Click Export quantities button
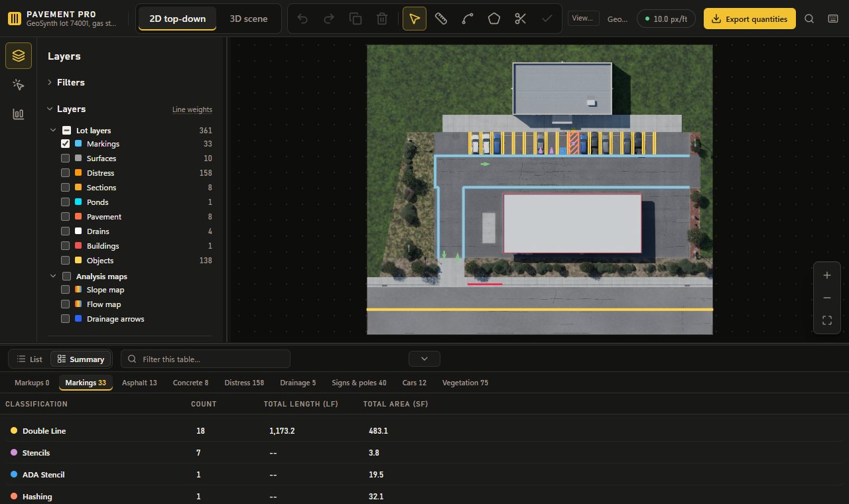849x504 pixels. (x=750, y=19)
